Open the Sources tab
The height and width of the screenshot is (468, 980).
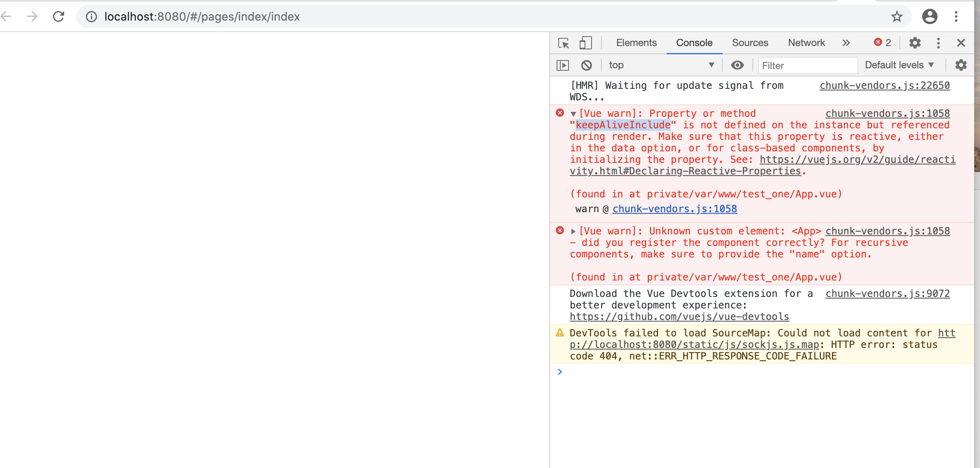point(750,43)
